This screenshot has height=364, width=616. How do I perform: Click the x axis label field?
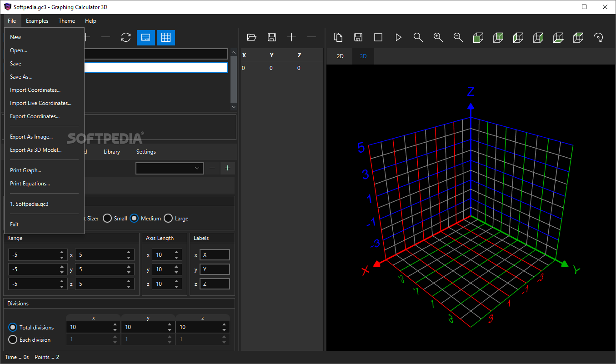[x=215, y=255]
